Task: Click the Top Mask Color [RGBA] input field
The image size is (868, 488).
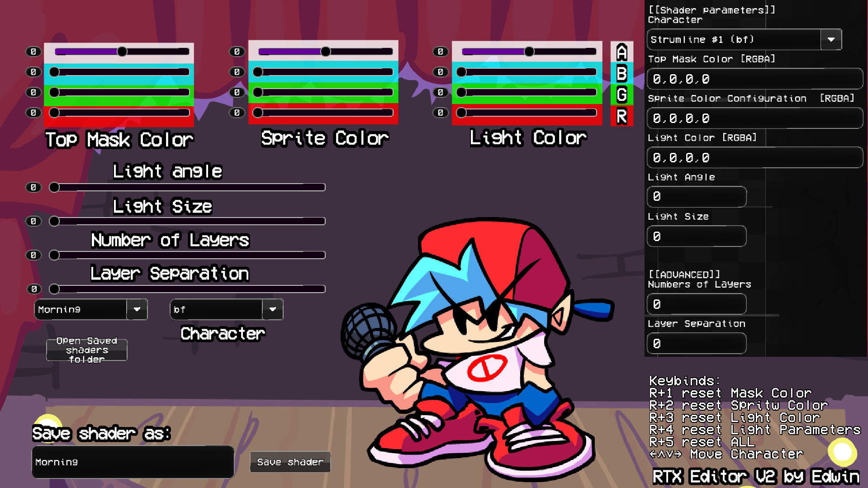Action: pyautogui.click(x=755, y=79)
